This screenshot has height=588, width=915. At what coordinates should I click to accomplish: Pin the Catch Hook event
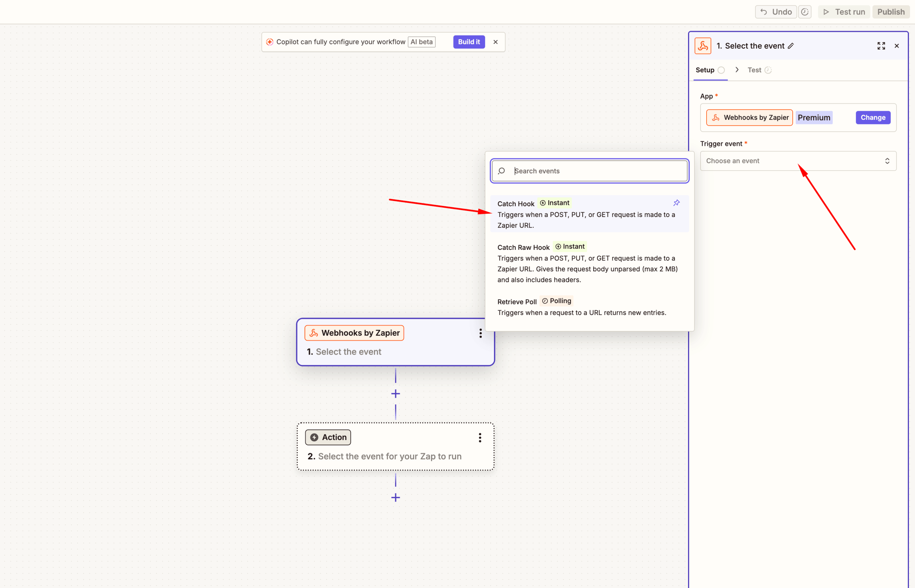pos(676,203)
